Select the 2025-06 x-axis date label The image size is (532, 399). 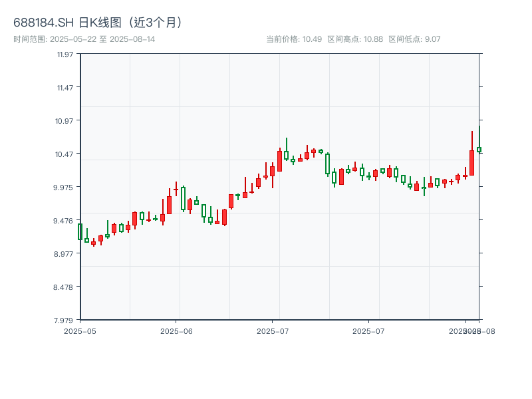point(176,331)
